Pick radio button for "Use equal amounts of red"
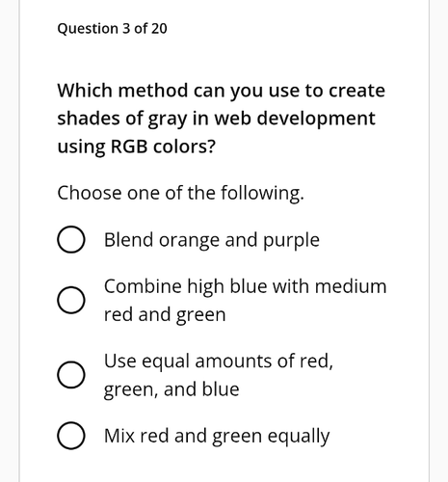 click(x=71, y=375)
